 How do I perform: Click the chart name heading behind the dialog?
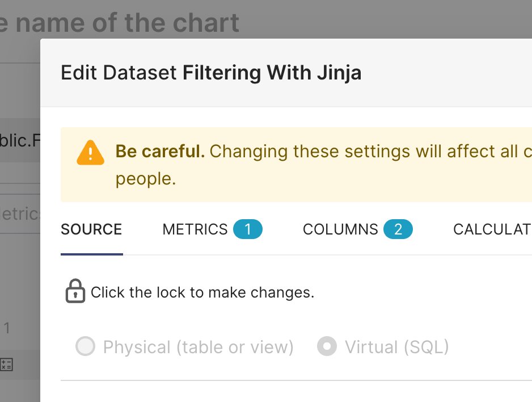coord(120,23)
